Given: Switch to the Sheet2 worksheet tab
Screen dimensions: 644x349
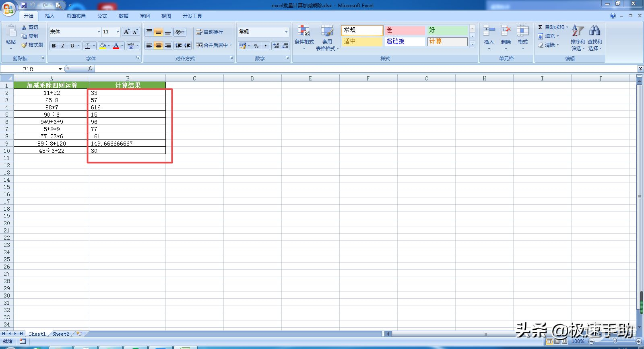Looking at the screenshot, I should pyautogui.click(x=60, y=334).
